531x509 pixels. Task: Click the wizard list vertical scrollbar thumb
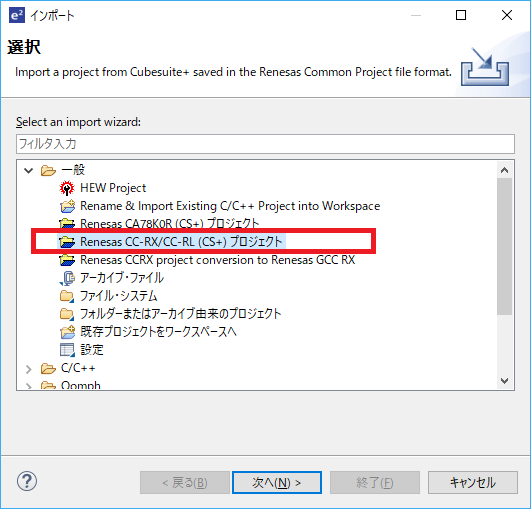pos(505,247)
